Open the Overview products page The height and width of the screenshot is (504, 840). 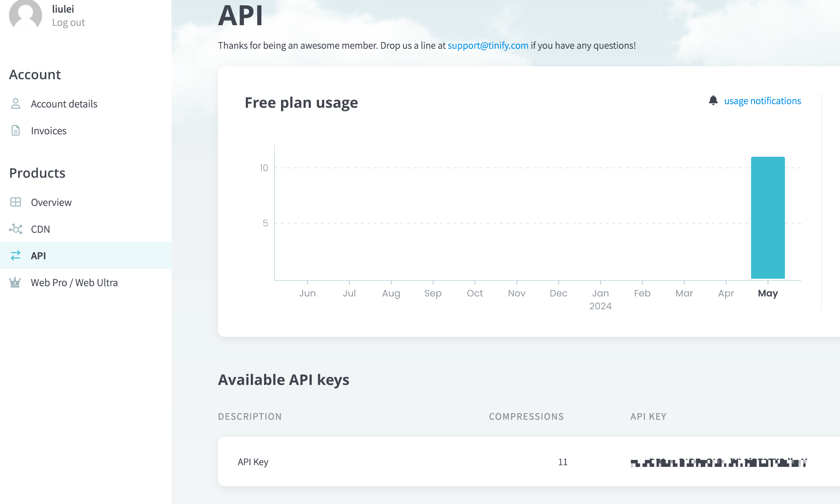point(51,202)
